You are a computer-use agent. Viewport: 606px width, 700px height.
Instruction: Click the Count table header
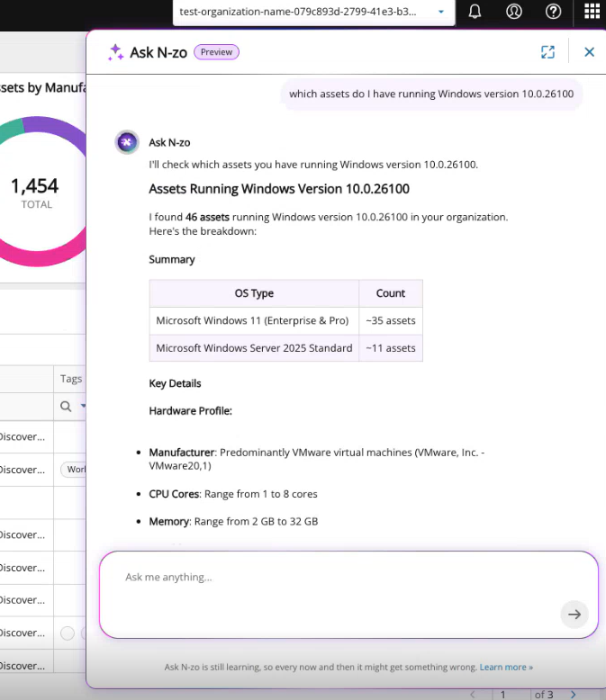pyautogui.click(x=391, y=293)
